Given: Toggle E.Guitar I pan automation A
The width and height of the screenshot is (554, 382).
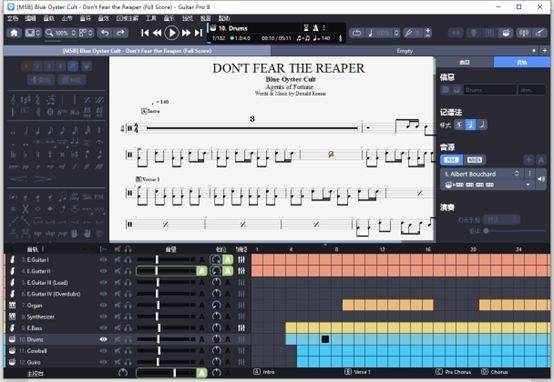Looking at the screenshot, I should click(x=228, y=260).
